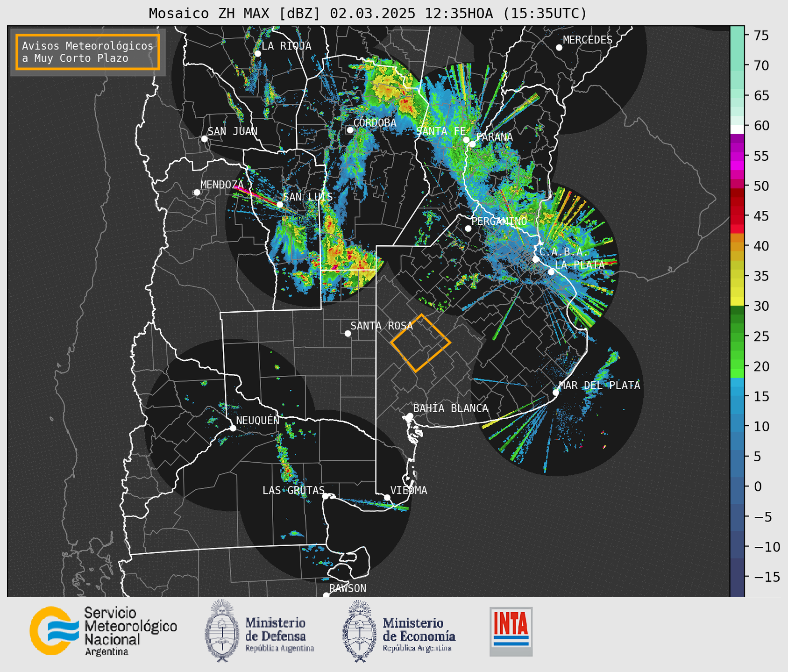Select the MENDOZA city marker
Screen dimensions: 788x672
[x=197, y=193]
